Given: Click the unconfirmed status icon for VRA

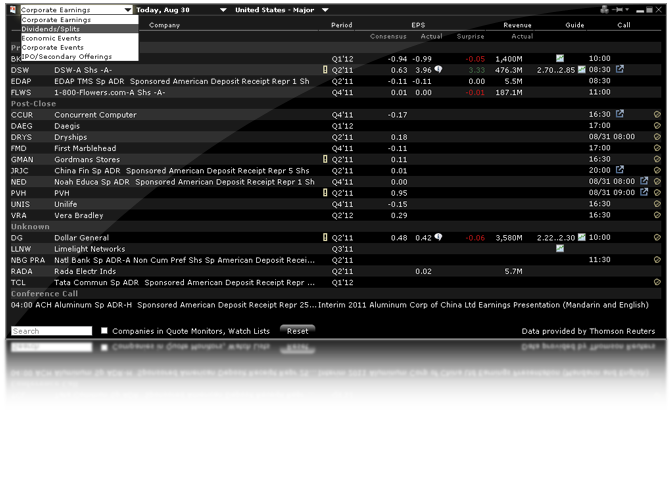Looking at the screenshot, I should (x=657, y=215).
